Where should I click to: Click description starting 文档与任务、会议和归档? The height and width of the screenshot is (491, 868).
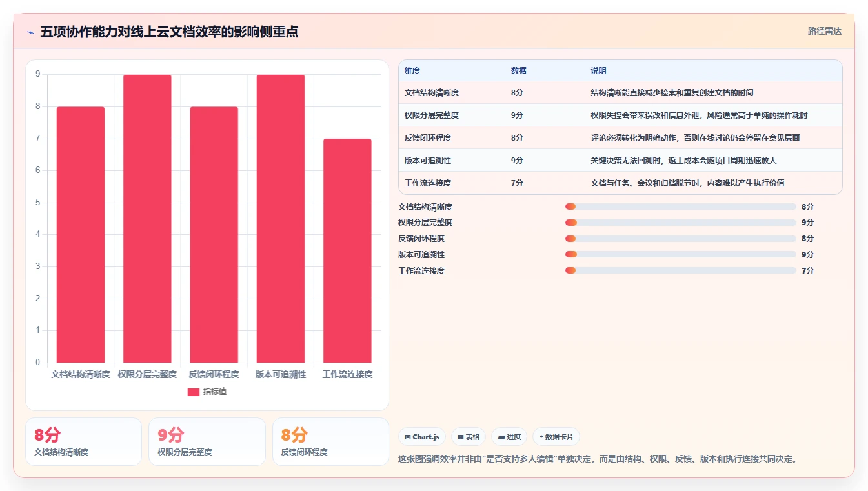(687, 183)
